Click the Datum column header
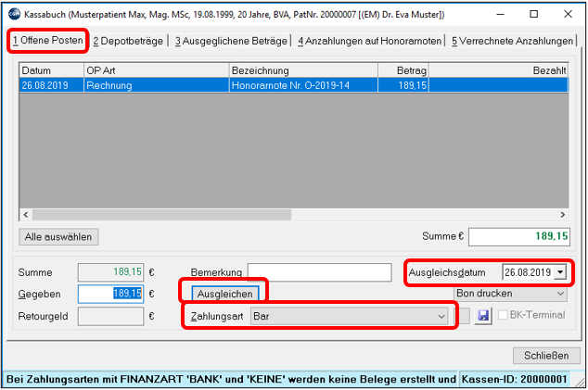This screenshot has height=390, width=588. coord(51,70)
